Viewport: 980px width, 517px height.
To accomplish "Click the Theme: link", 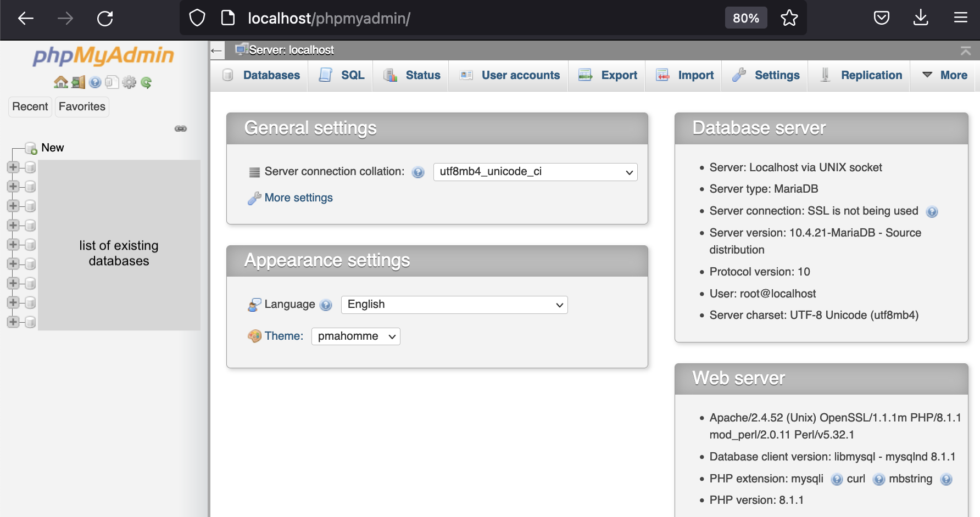I will click(x=284, y=336).
